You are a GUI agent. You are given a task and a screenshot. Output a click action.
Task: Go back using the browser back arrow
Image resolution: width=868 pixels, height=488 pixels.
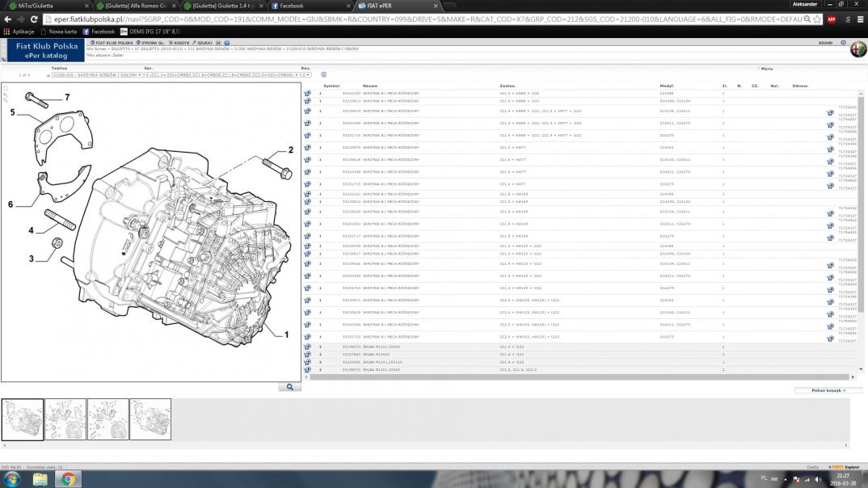coord(8,19)
